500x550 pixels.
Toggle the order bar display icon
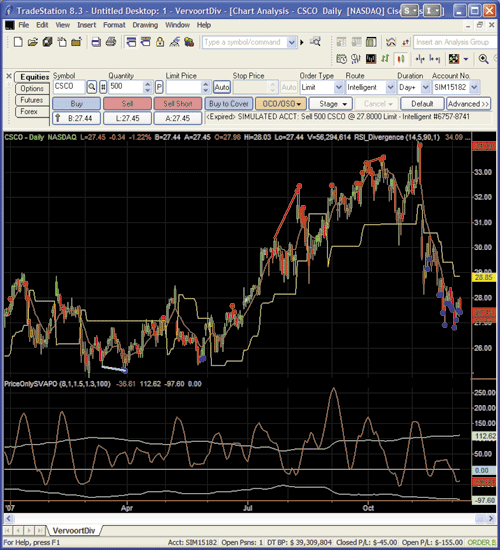pos(131,42)
